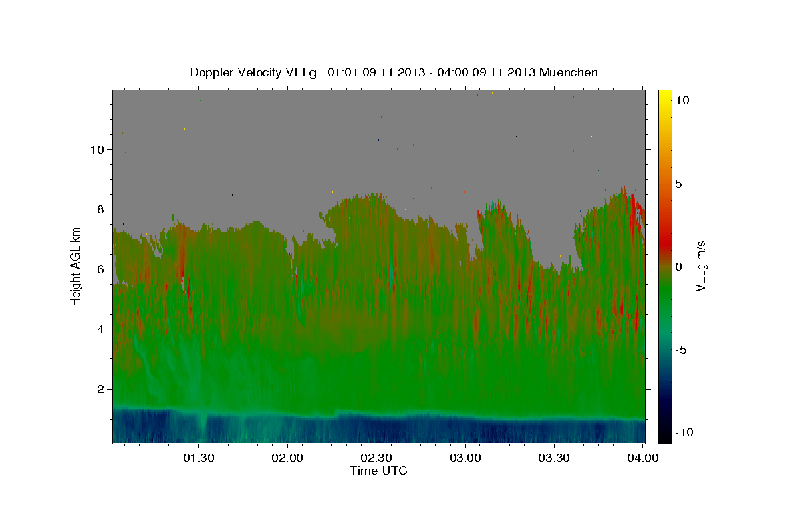
Task: Click the 'Height AGL km' axis label
Action: click(x=76, y=266)
